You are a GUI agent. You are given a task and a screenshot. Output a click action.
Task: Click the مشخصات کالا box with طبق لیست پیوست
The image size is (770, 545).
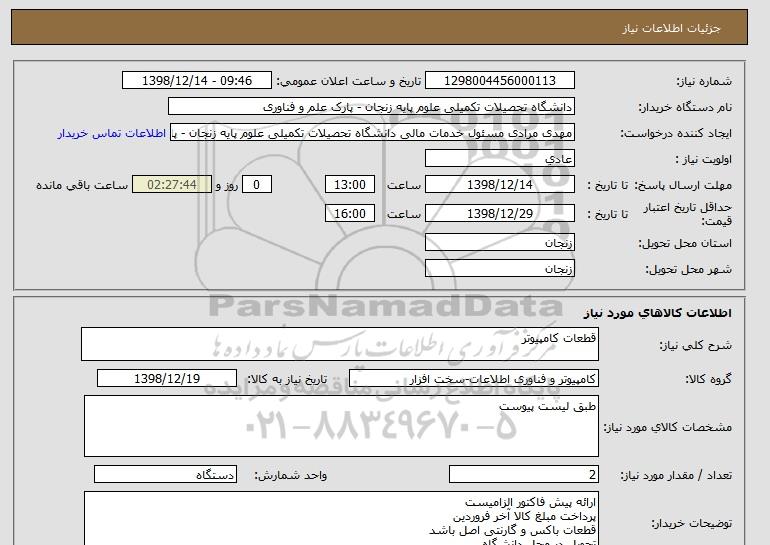pyautogui.click(x=341, y=426)
